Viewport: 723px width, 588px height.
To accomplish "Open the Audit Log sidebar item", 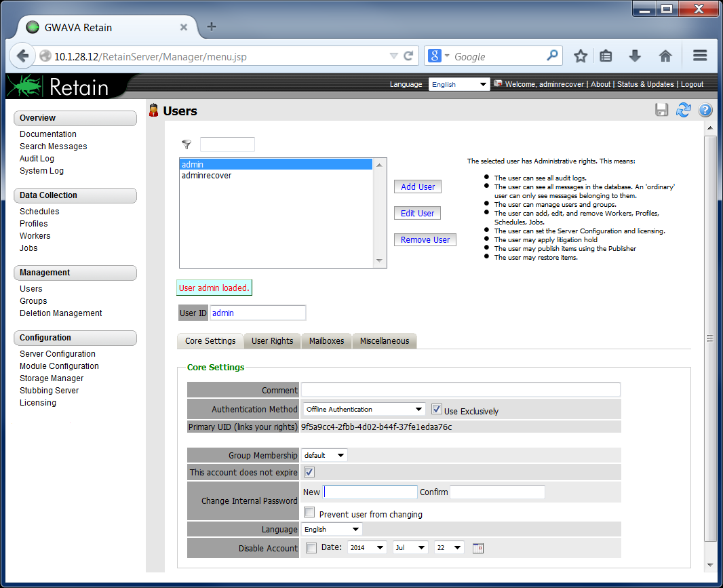I will (x=37, y=158).
